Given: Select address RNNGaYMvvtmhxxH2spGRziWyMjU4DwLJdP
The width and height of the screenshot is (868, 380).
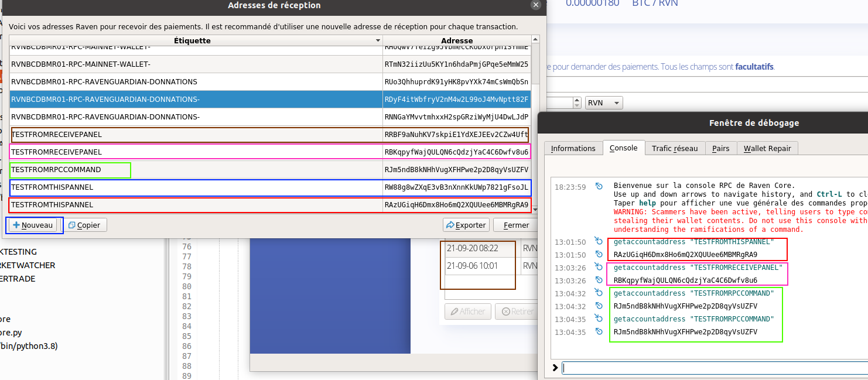Looking at the screenshot, I should pyautogui.click(x=457, y=117).
